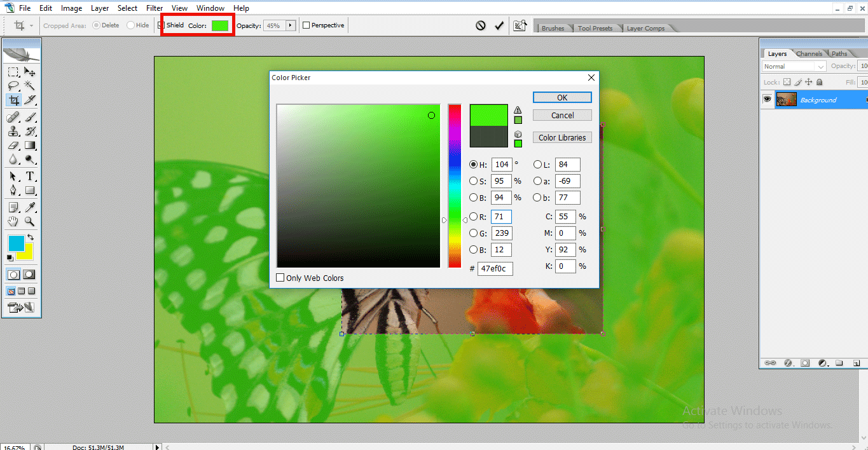
Task: Check Only Web Colors in Color Picker
Action: (280, 278)
